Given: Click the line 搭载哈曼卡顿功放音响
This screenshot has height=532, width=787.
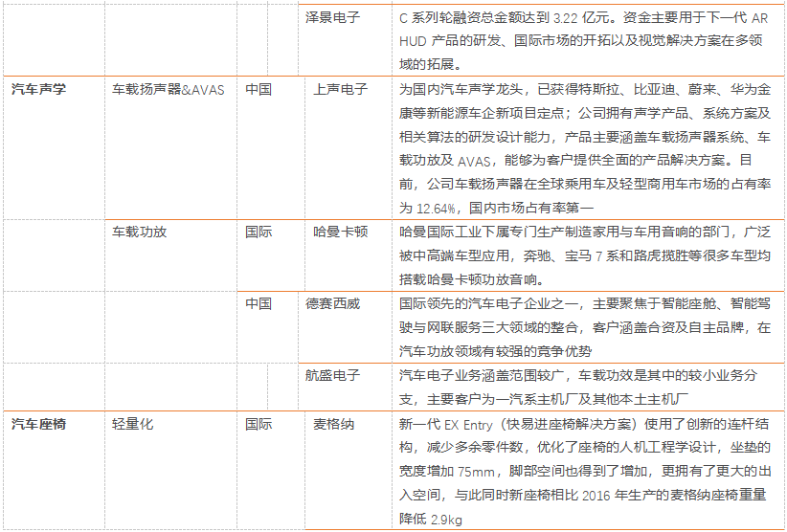Looking at the screenshot, I should [x=471, y=278].
